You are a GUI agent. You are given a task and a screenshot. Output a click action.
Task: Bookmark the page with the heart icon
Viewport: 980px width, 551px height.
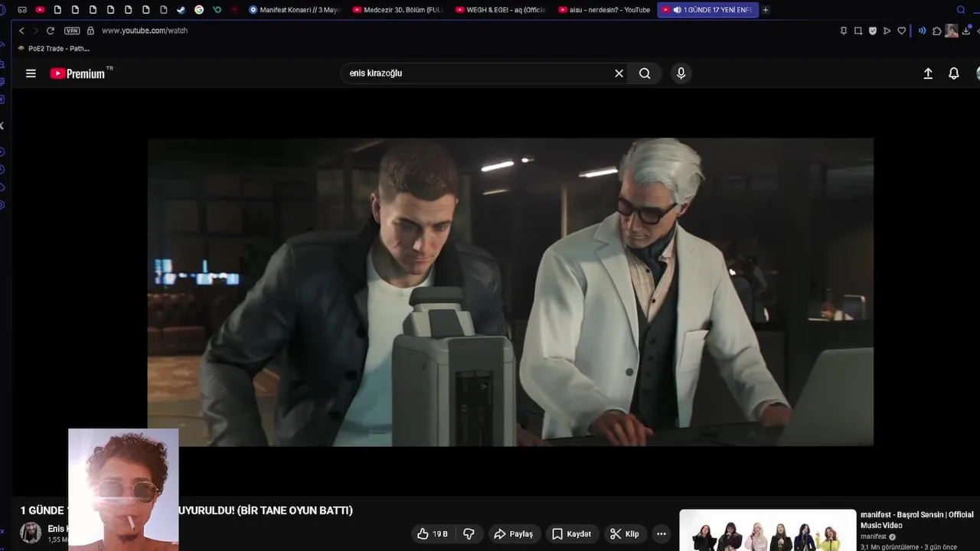pyautogui.click(x=902, y=31)
